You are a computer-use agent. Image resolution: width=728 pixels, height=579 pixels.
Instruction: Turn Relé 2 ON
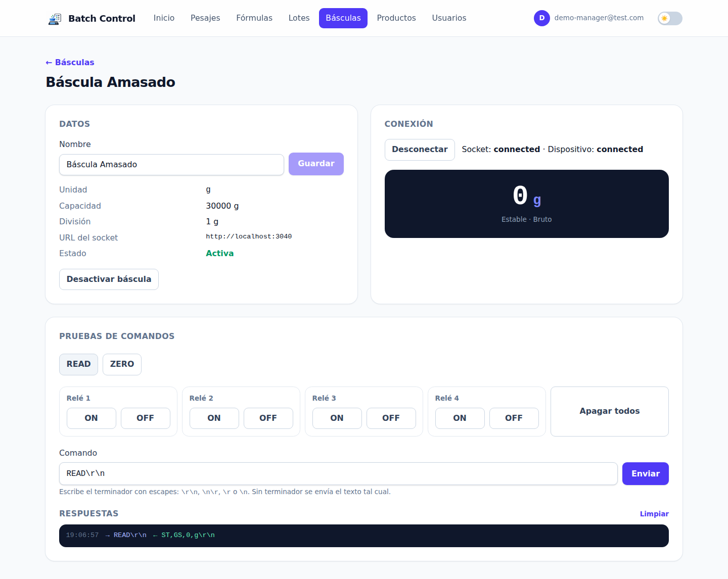click(x=214, y=418)
